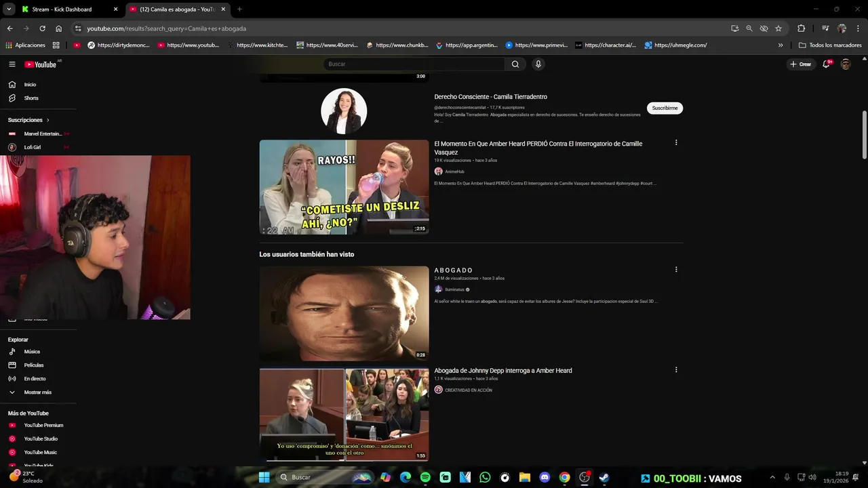Open Discord from the taskbar
Image resolution: width=868 pixels, height=488 pixels.
point(545,477)
